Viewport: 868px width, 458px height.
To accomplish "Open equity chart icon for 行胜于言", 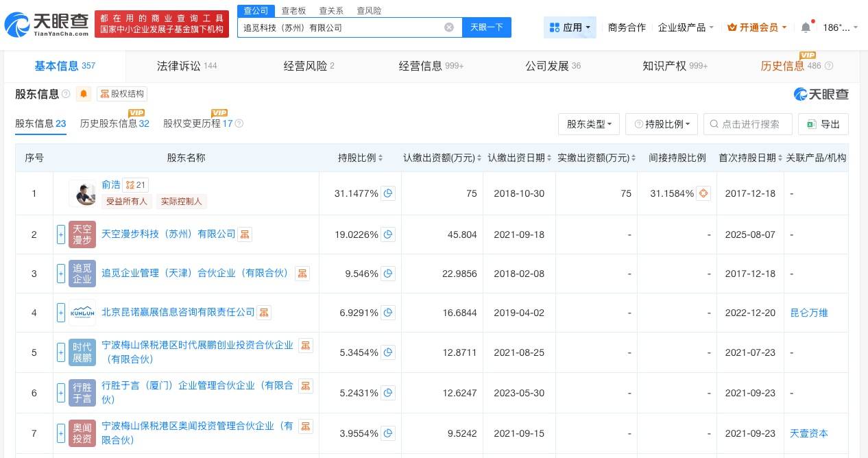I will pyautogui.click(x=306, y=386).
